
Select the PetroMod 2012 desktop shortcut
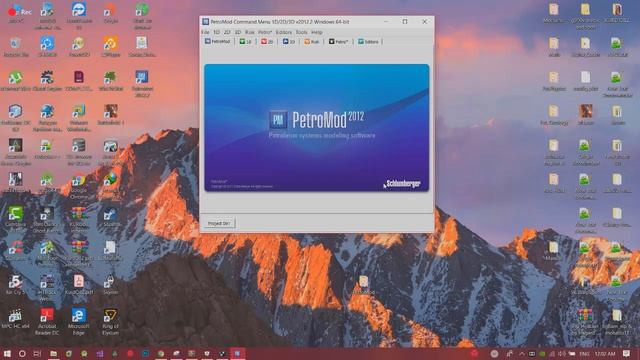click(142, 83)
